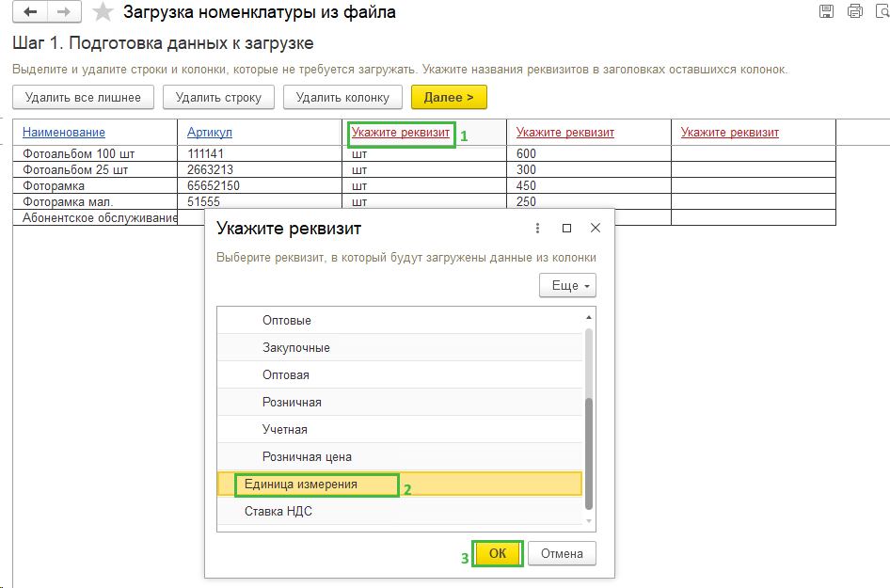
Task: Open the Еще dropdown menu
Action: coord(567,285)
